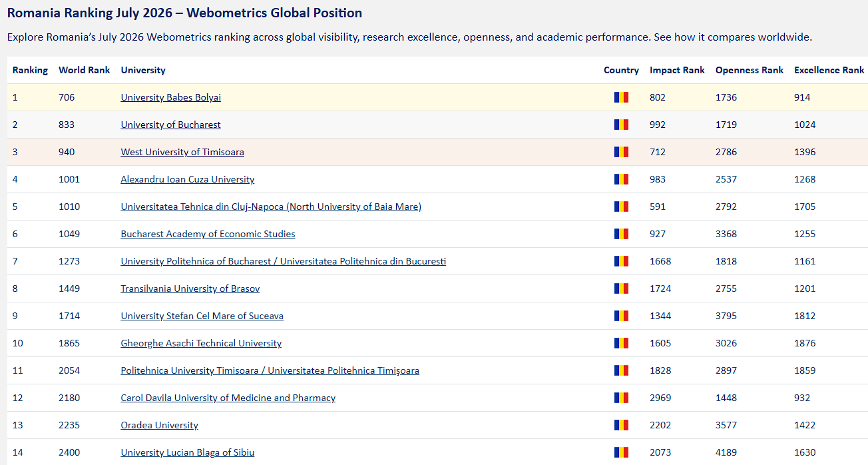Click the Impact Rank column header
The height and width of the screenshot is (465, 868).
tap(677, 70)
